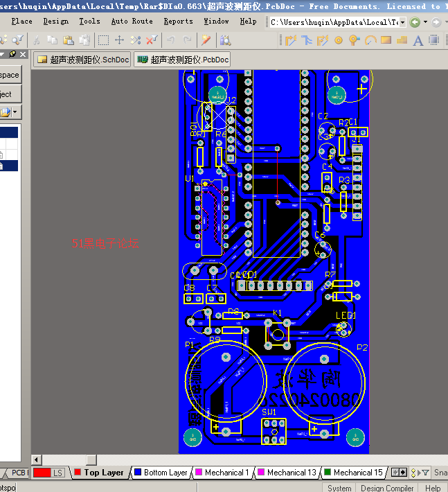Screen dimensions: 448x492
Task: Select the Top Layer tab
Action: click(100, 473)
